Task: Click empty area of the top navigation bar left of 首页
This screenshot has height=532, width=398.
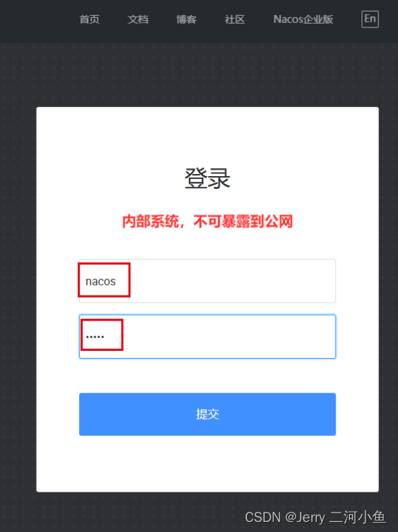Action: pos(37,20)
